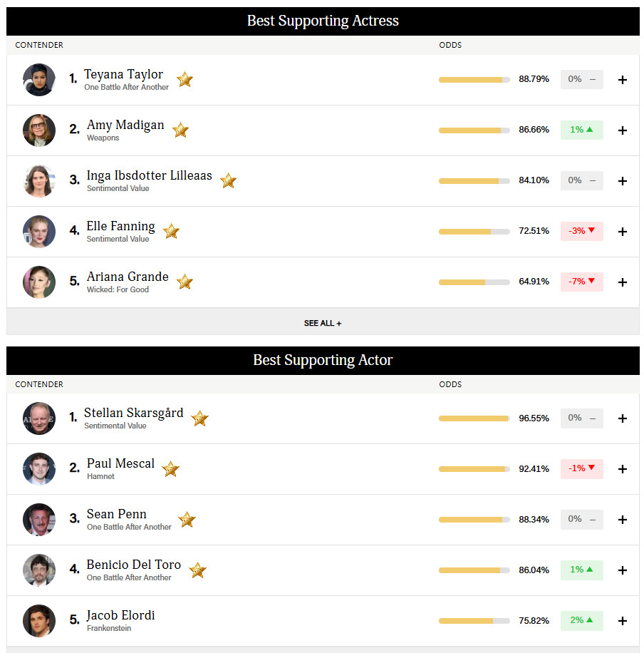Viewport: 644px width, 653px height.
Task: Click Jacob Elordi's profile photo
Action: pyautogui.click(x=39, y=621)
